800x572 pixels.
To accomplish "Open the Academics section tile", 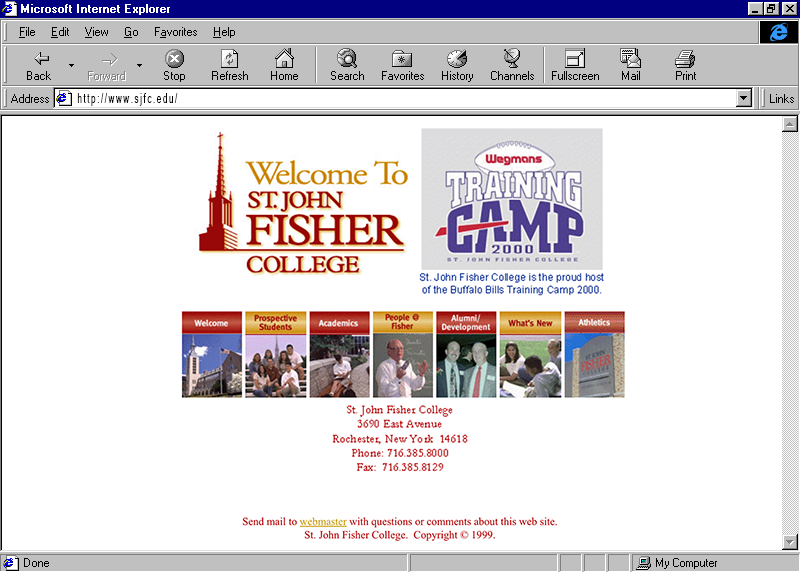I will 339,354.
